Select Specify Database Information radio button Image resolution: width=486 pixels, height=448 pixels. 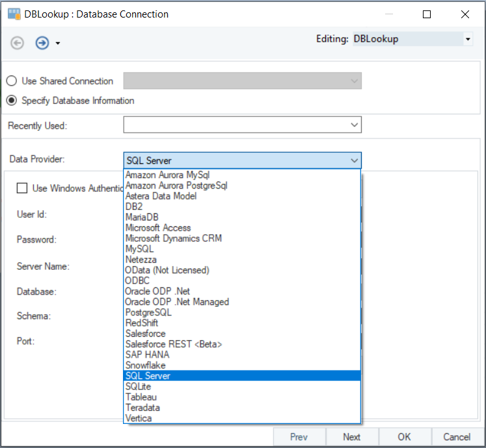tap(12, 101)
